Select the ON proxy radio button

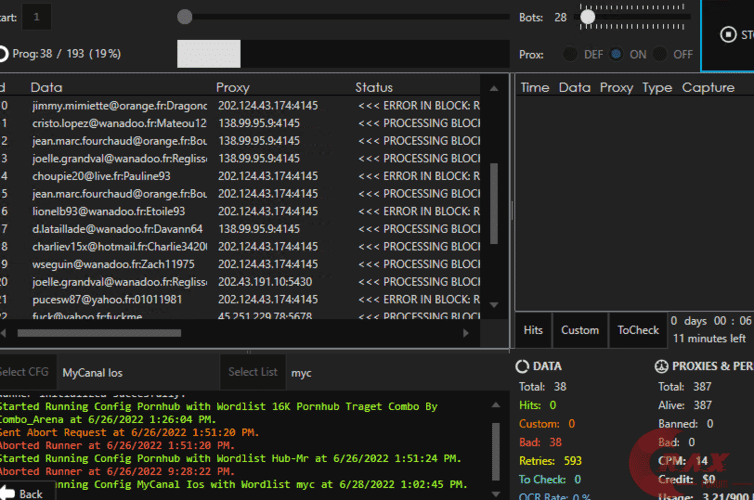[616, 54]
